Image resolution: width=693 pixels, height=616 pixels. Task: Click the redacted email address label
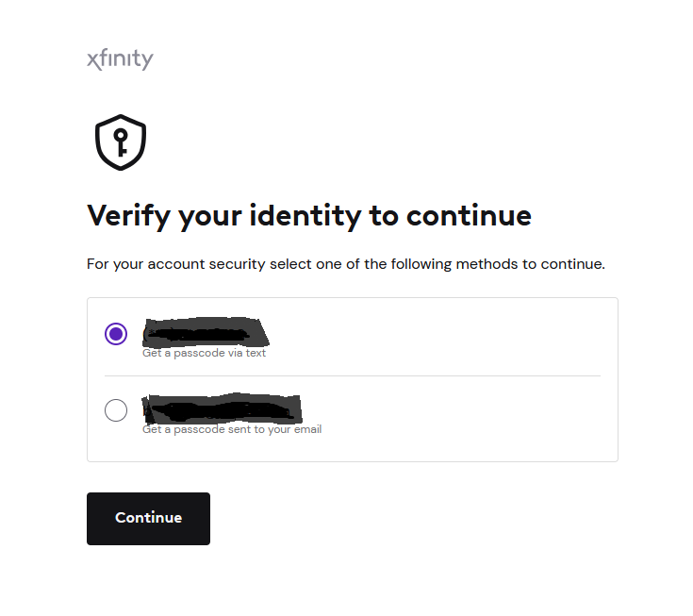[222, 408]
